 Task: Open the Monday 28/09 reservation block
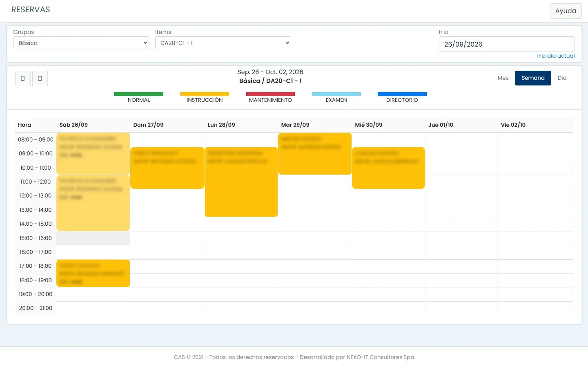pos(241,182)
